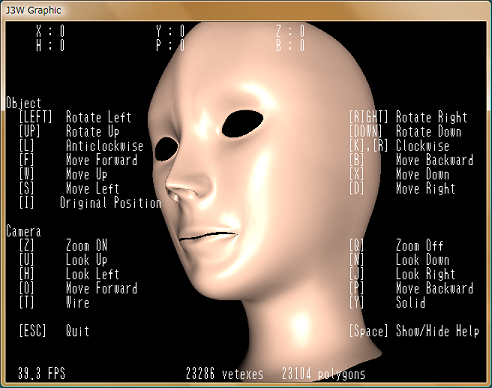This screenshot has width=492, height=388.
Task: Click the Quit help entry
Action: (x=78, y=331)
